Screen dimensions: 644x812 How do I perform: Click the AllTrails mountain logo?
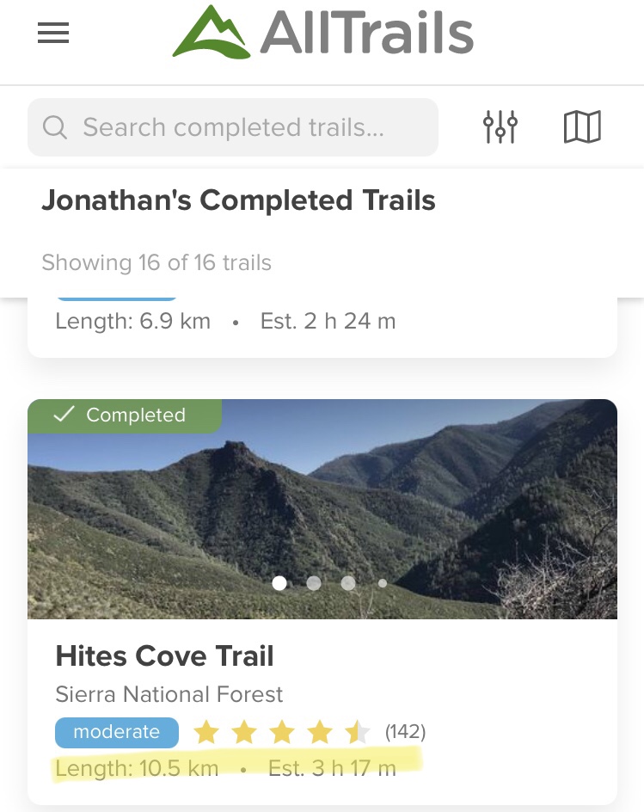pyautogui.click(x=213, y=33)
